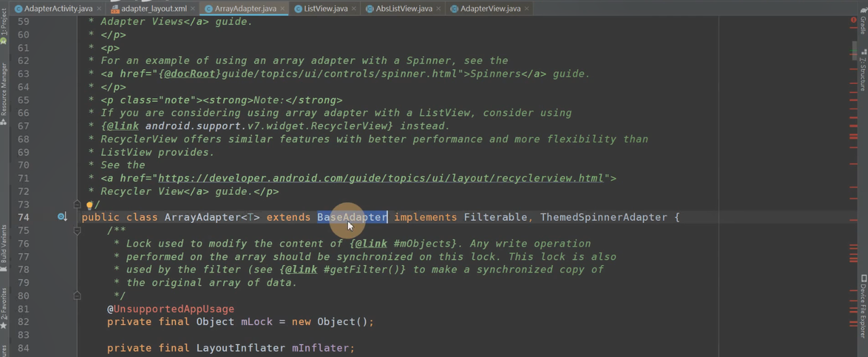Go to the AdapterView.java tab
Viewport: 868px width, 357px height.
tap(488, 9)
